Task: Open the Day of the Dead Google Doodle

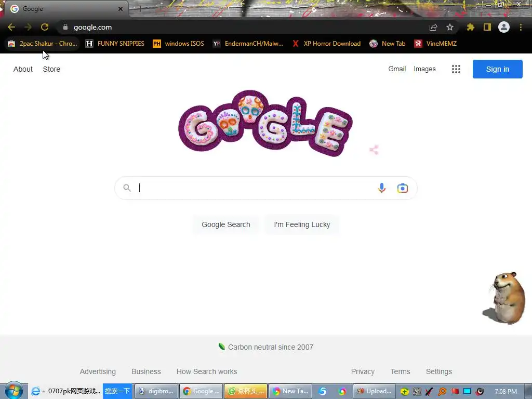Action: pos(265,124)
